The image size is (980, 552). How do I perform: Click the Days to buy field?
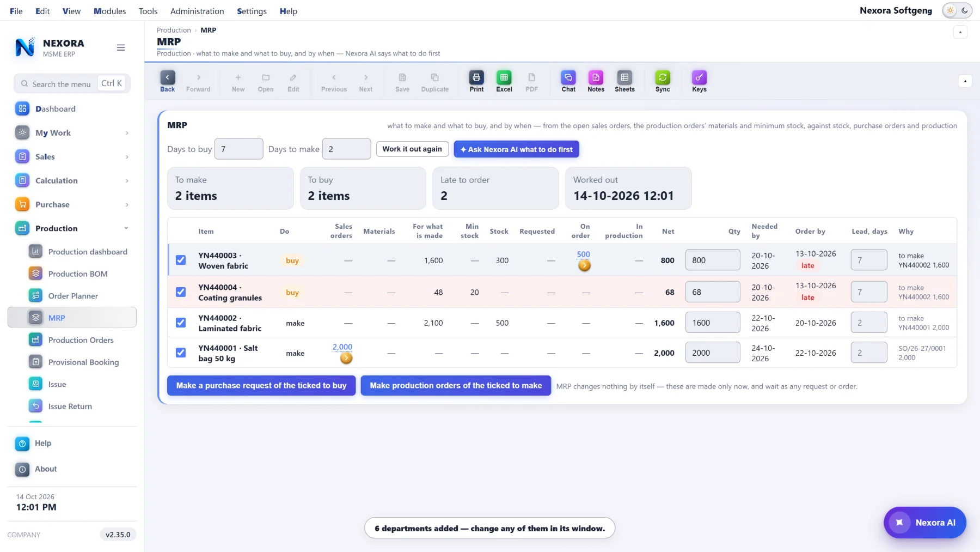[239, 149]
